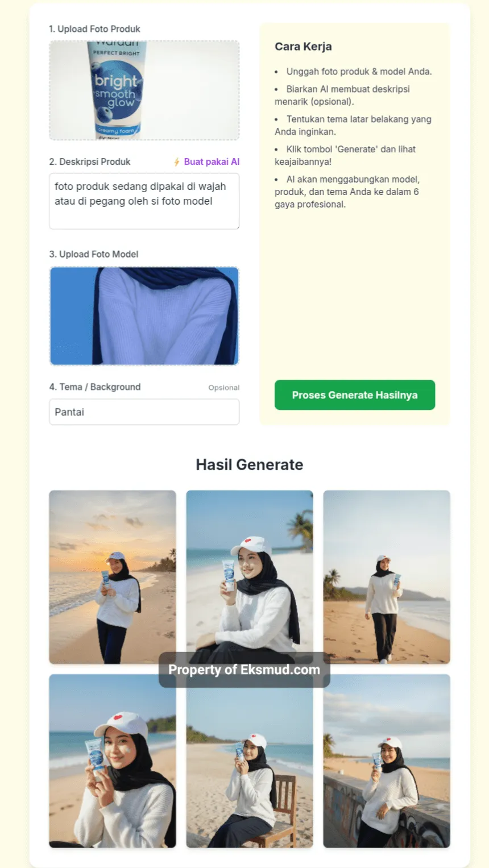The height and width of the screenshot is (868, 489).
Task: Open the close-up portrait result holding product
Action: pos(113,761)
